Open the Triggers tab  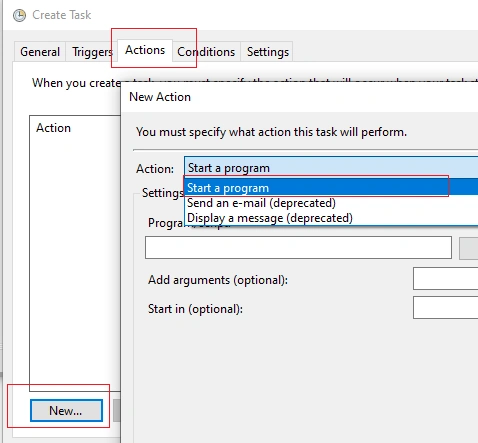click(x=92, y=52)
